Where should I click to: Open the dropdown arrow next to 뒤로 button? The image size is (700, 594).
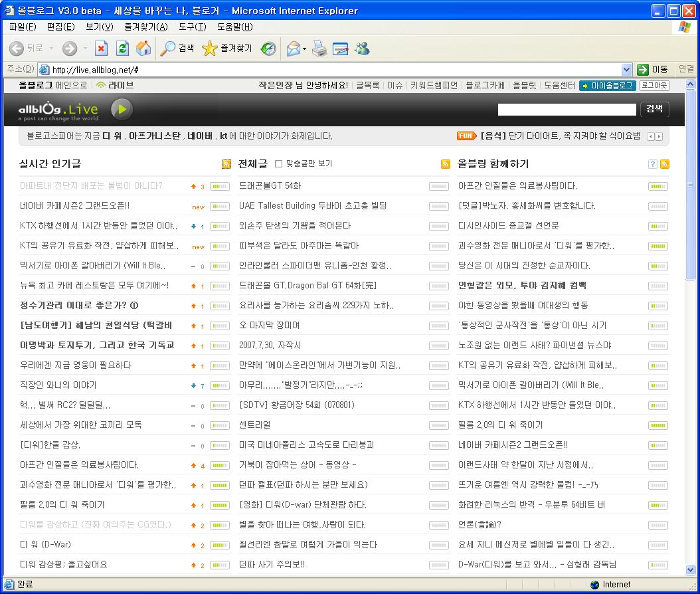[51, 49]
